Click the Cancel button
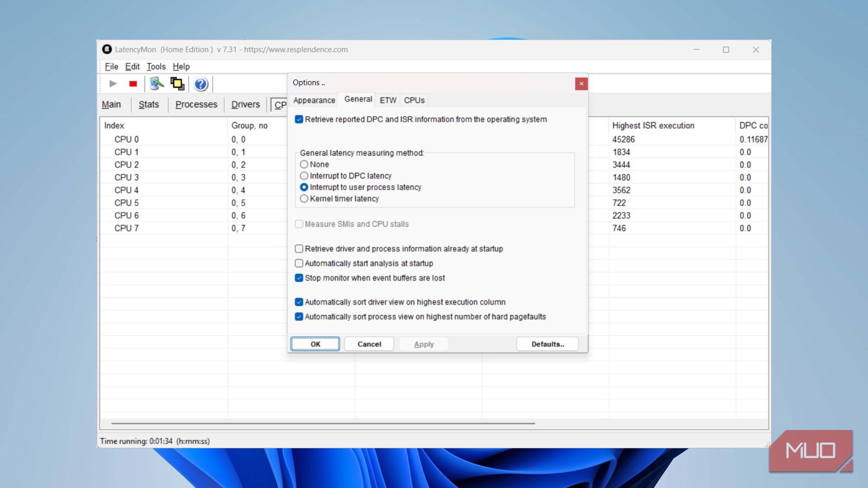This screenshot has width=868, height=488. click(369, 344)
